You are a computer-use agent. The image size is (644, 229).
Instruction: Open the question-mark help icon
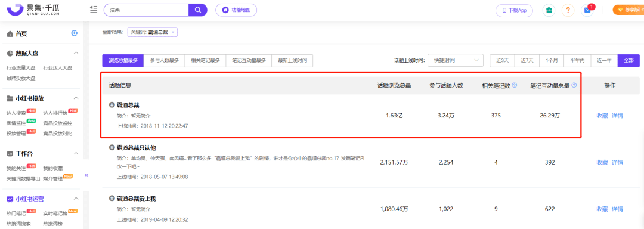point(568,10)
